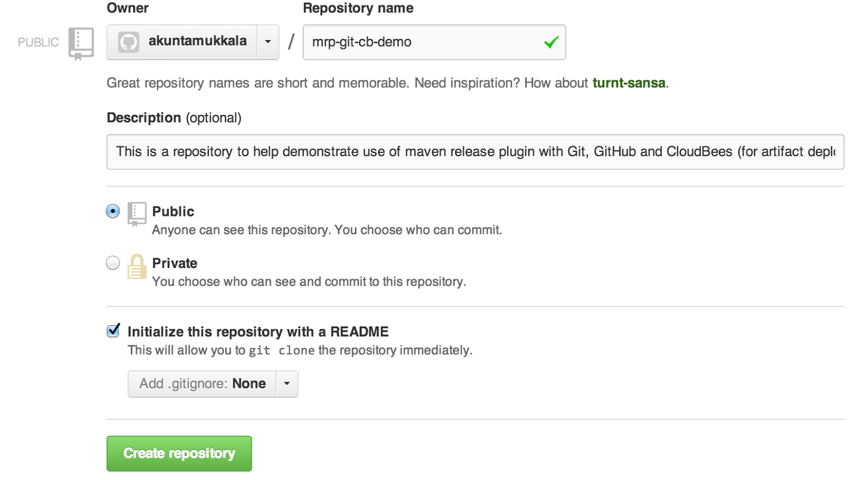
Task: Click the Private option label
Action: [x=175, y=263]
